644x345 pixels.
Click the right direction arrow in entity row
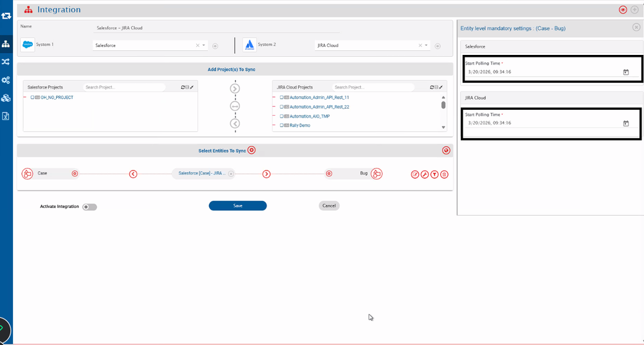pos(267,174)
